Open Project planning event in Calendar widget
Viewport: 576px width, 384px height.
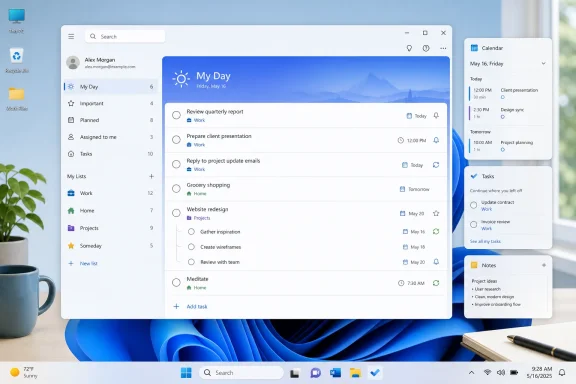[507, 146]
